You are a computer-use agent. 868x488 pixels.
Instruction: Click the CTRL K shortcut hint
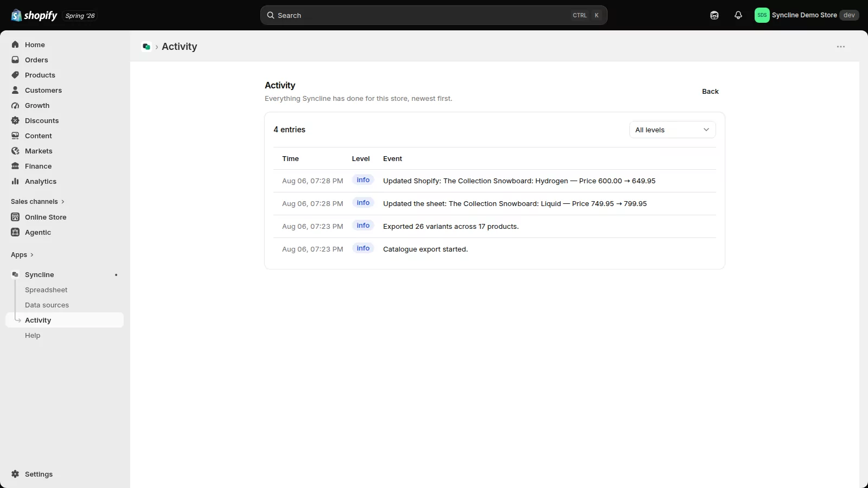586,15
